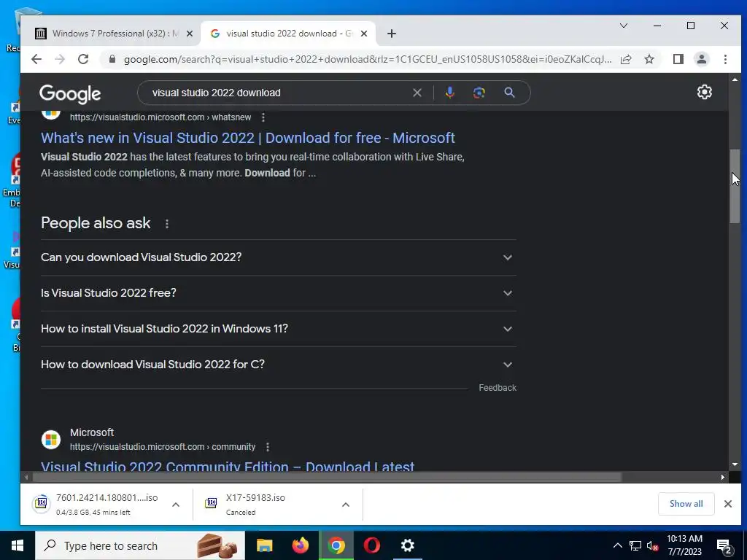Viewport: 747px width, 560px height.
Task: Expand 'Can you download Visual Studio 2022?'
Action: click(278, 257)
